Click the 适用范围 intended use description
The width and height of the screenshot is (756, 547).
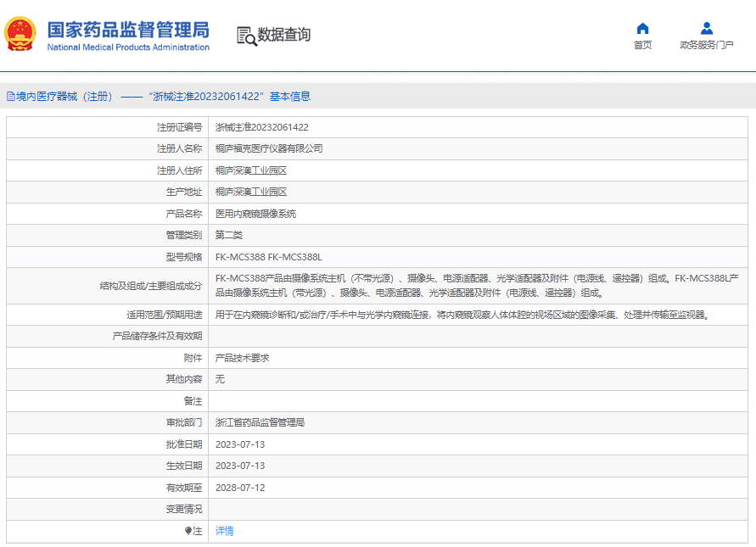click(x=462, y=315)
